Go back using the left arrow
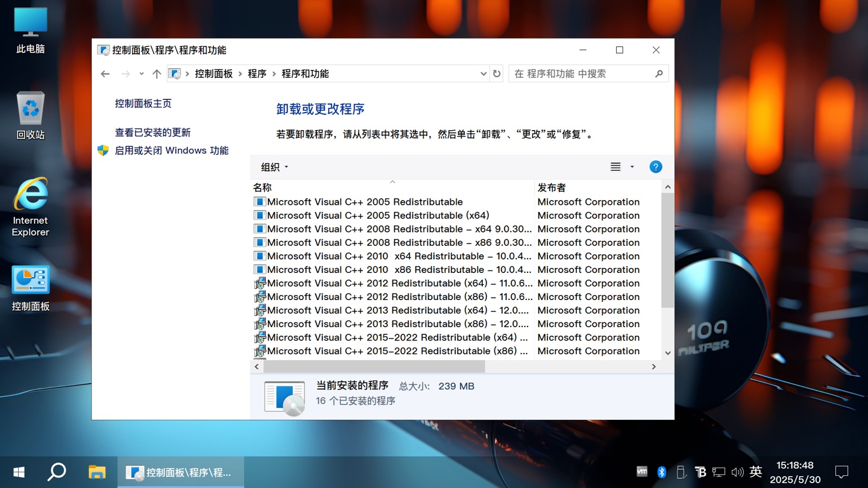This screenshot has width=868, height=488. coord(105,74)
